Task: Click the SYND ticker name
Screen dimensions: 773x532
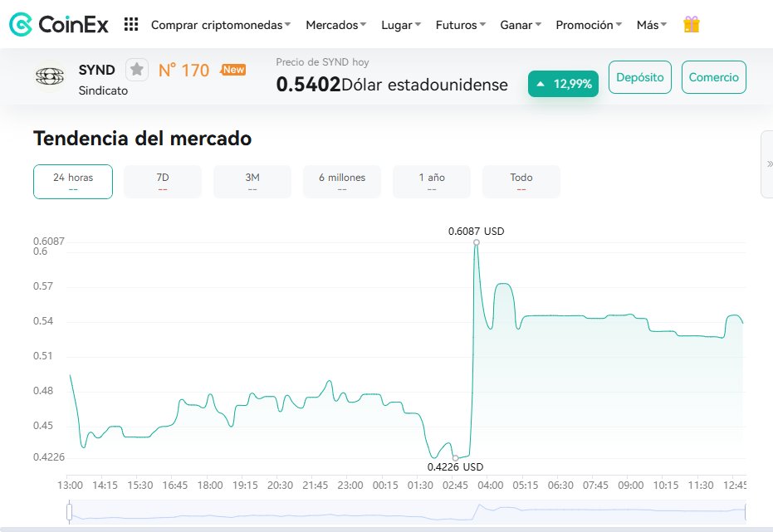Action: (96, 70)
